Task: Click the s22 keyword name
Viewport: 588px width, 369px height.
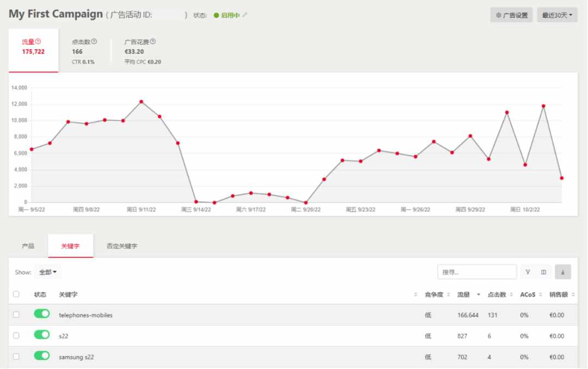Action: 63,336
